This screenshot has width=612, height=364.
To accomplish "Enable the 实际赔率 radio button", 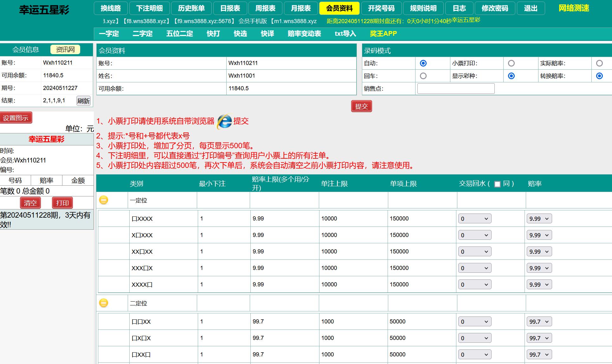I will pyautogui.click(x=599, y=63).
